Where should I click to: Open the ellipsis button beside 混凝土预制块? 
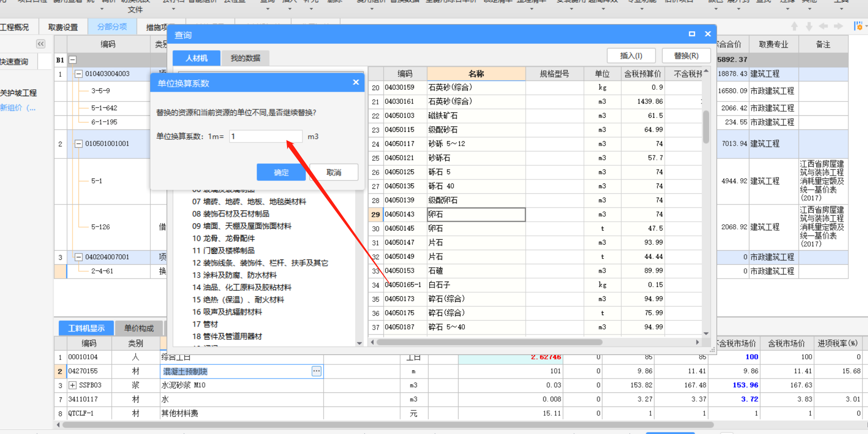click(x=316, y=371)
